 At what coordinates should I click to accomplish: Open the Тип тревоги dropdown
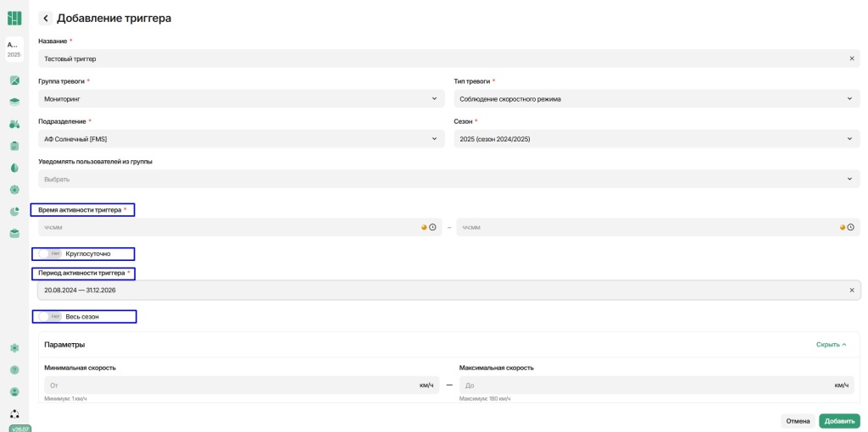(x=657, y=99)
